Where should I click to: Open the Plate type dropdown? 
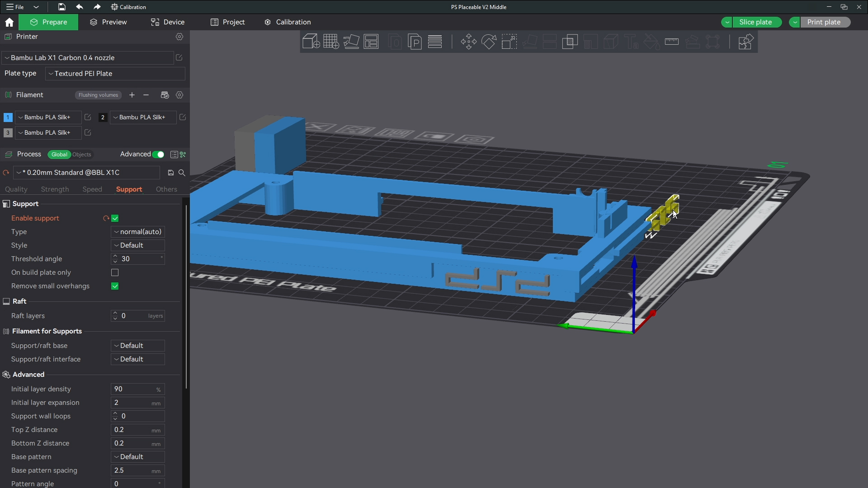pyautogui.click(x=115, y=74)
